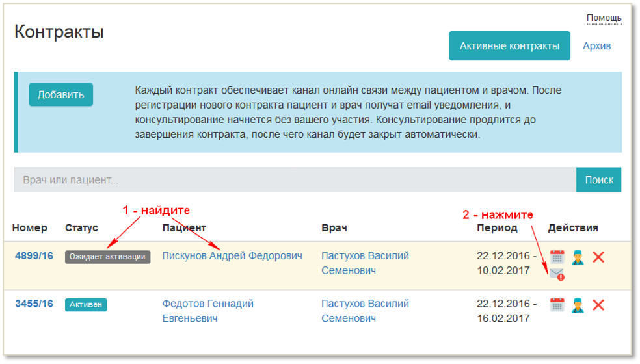Open the Помощь help link
Image resolution: width=640 pixels, height=364 pixels.
604,18
